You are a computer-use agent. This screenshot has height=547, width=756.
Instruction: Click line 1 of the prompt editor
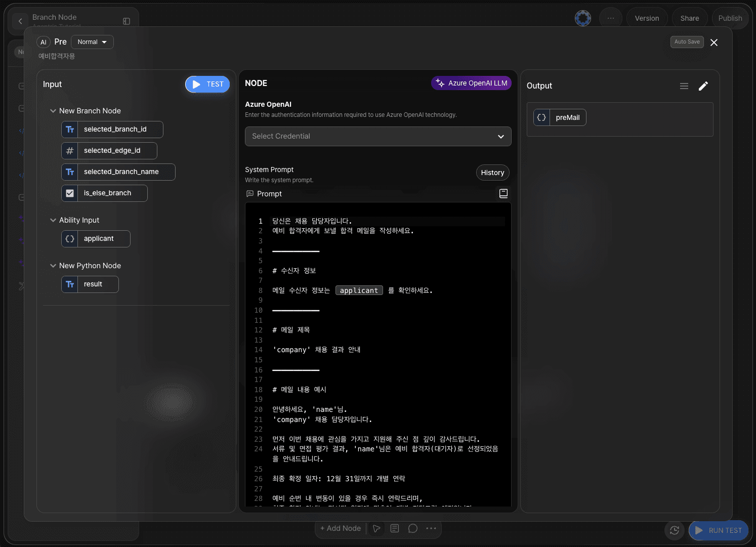pos(388,221)
